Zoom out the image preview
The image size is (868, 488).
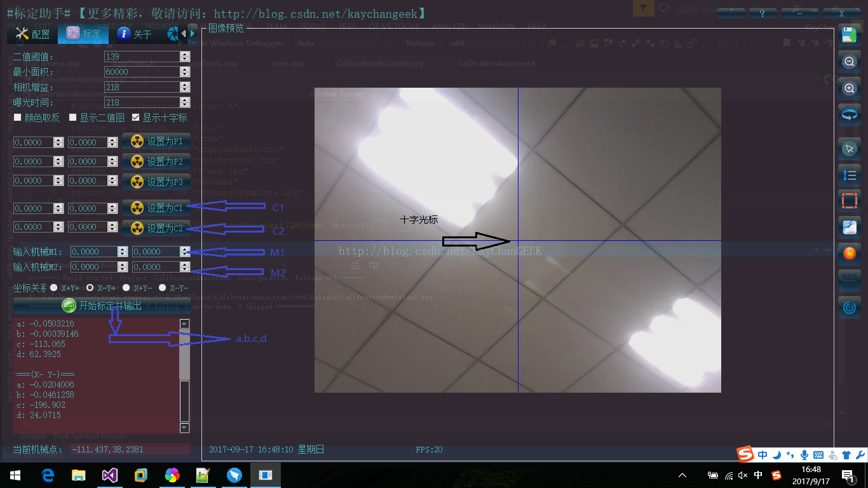tap(850, 62)
